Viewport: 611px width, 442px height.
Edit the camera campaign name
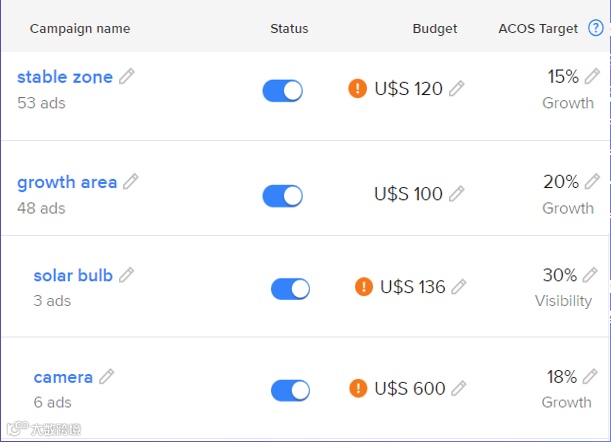(107, 377)
